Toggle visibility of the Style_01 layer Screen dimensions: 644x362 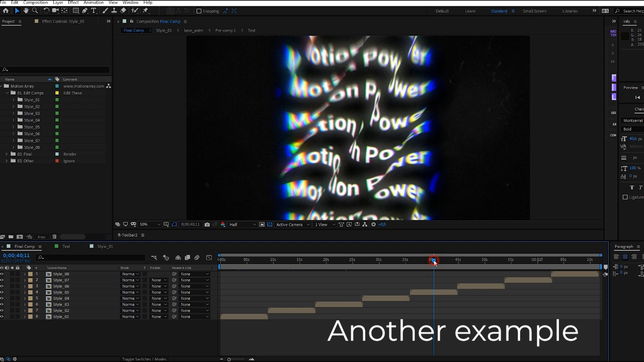tap(2, 316)
